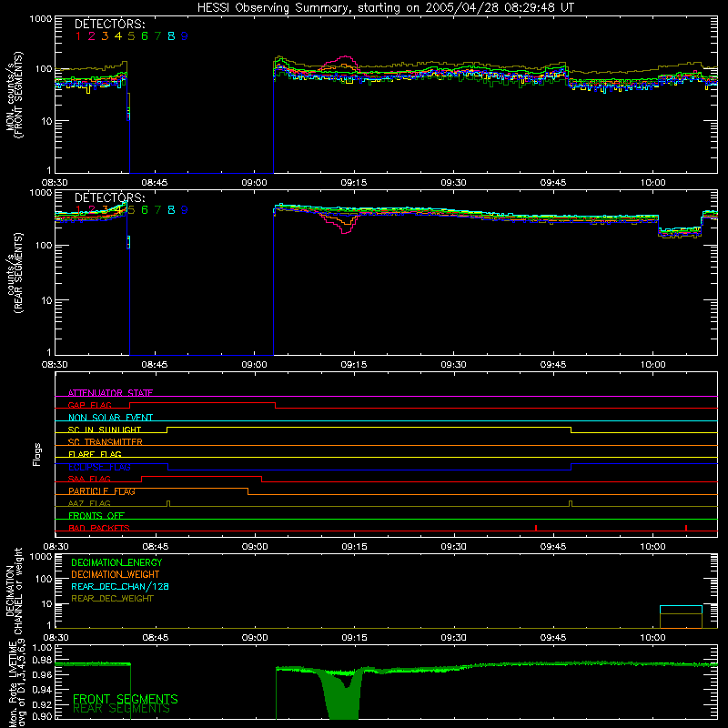Click the DECIMATION CHANNEL or weight axis title
This screenshot has width=728, height=728.
(15, 591)
